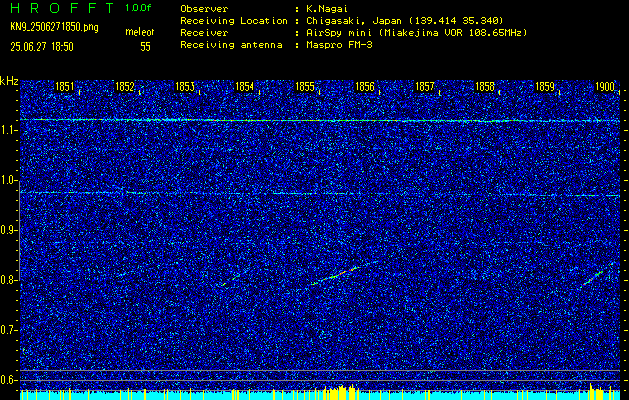Click the 1855 time marker
Screen dimensions: 629x400
[304, 87]
